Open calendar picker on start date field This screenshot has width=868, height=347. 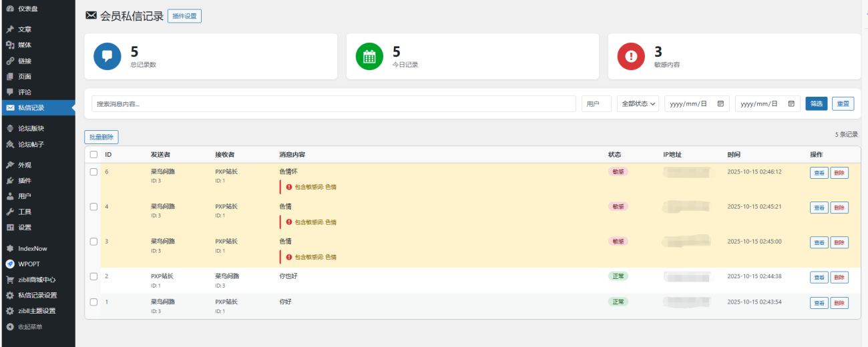720,104
